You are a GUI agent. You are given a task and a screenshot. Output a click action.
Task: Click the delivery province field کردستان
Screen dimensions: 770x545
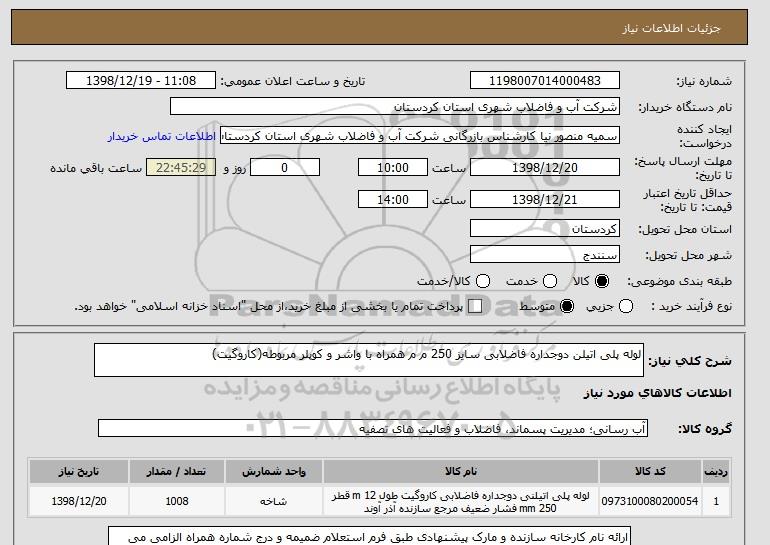pyautogui.click(x=545, y=229)
